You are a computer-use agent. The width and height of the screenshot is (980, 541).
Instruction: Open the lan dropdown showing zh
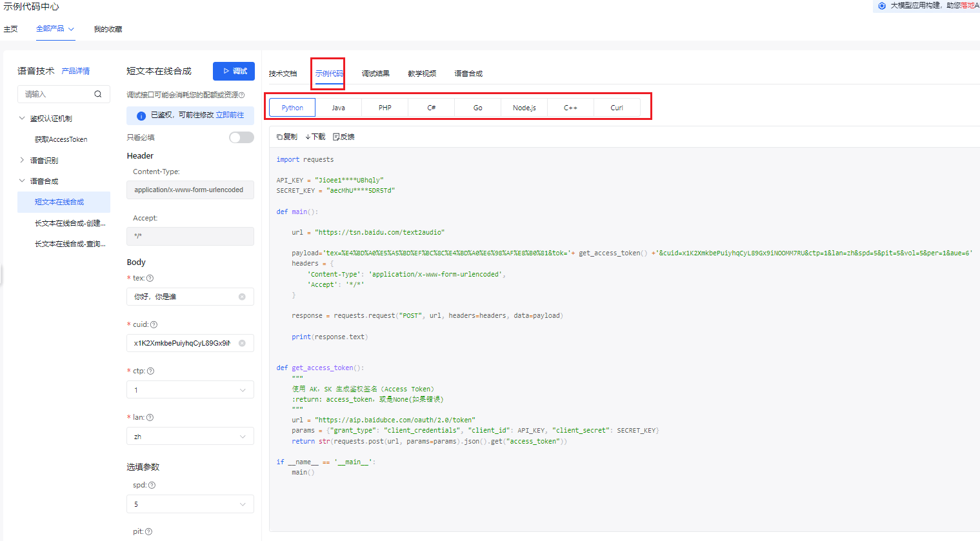(x=190, y=437)
